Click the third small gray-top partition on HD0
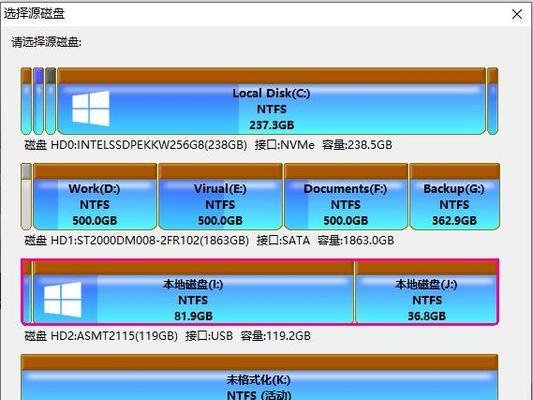Viewport: 533px width, 400px height. 50,101
